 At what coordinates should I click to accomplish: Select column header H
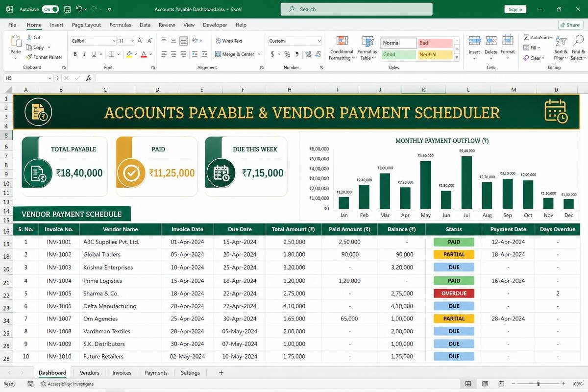290,90
